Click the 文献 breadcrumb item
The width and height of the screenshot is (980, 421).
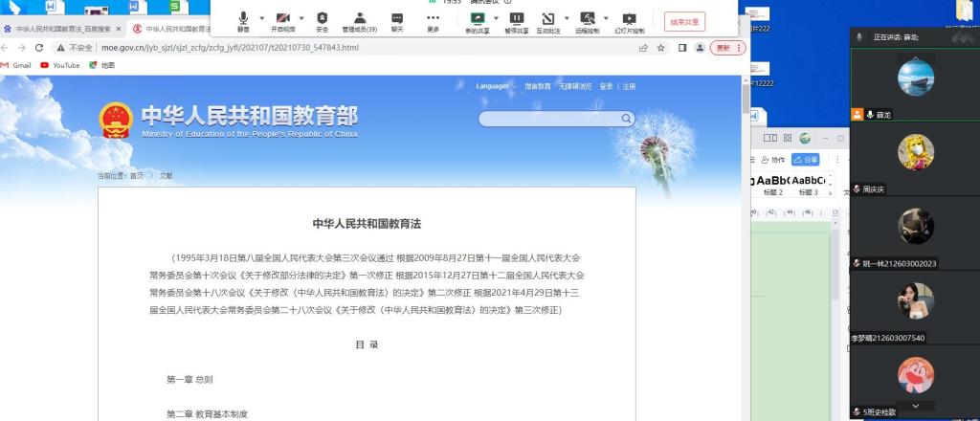click(167, 176)
